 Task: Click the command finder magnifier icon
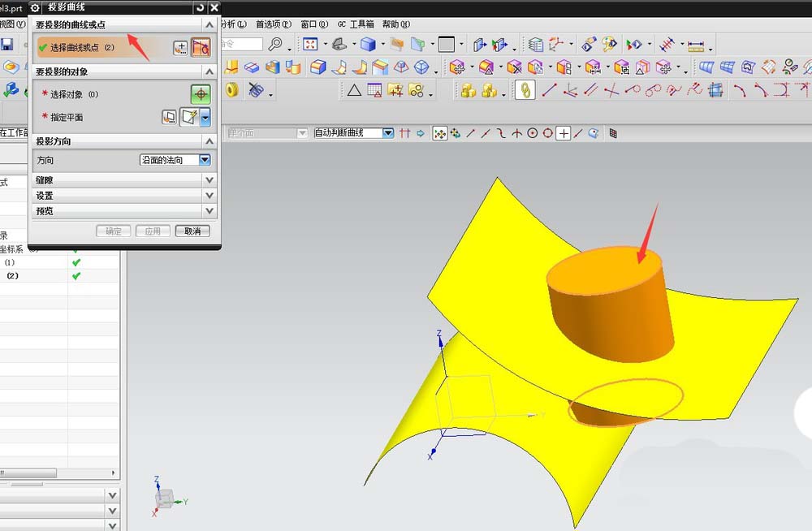tap(275, 45)
